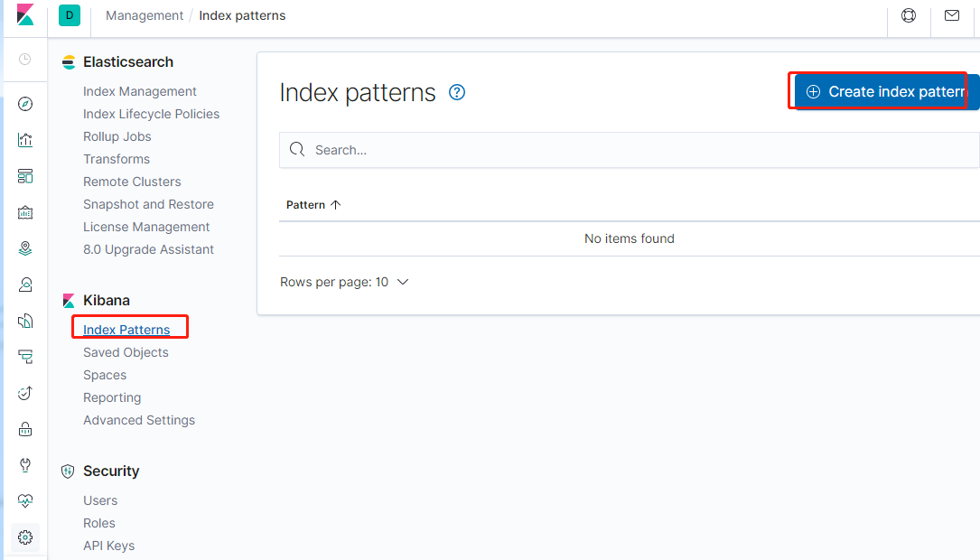
Task: Open Stack Monitoring heartbeat icon
Action: point(25,501)
